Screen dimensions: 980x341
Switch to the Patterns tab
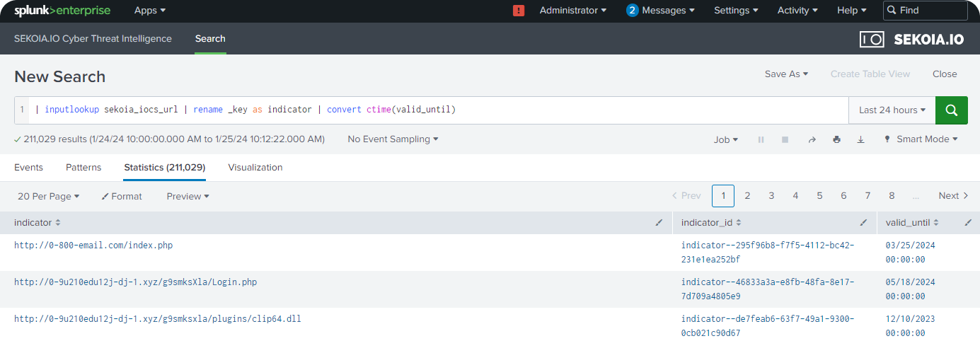(83, 168)
